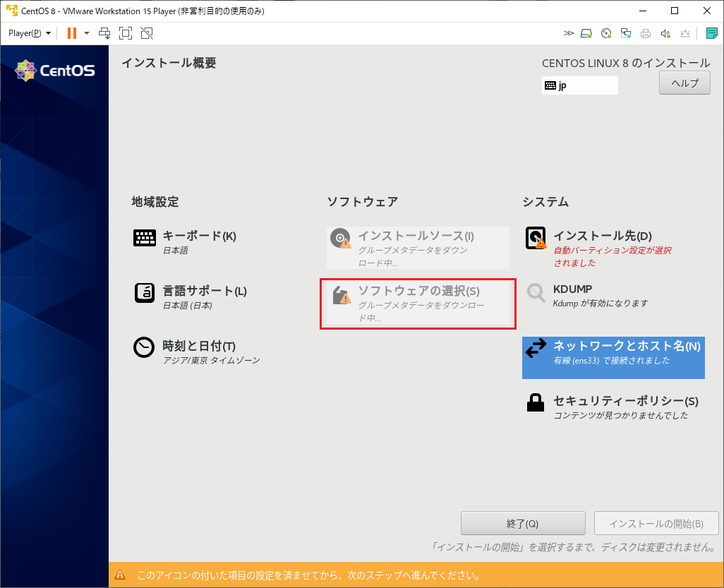Viewport: 724px width, 588px height.
Task: Open 時刻と日付 using the clock icon
Action: [x=145, y=347]
